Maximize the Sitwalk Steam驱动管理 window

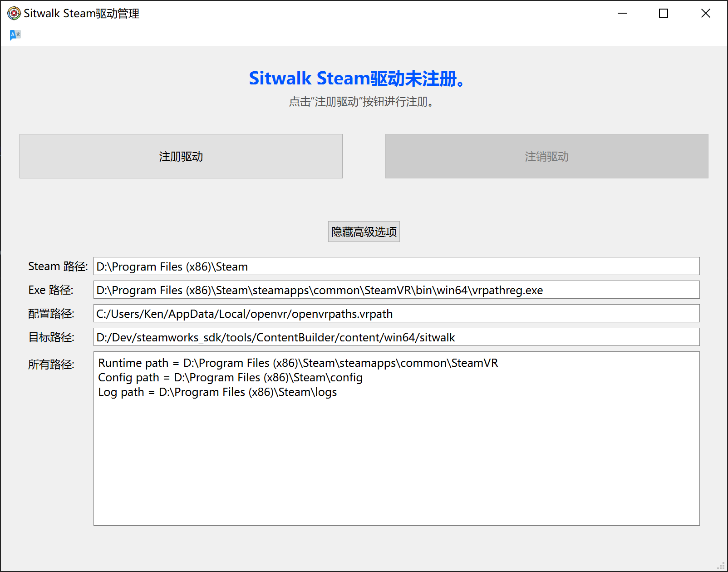[x=664, y=13]
